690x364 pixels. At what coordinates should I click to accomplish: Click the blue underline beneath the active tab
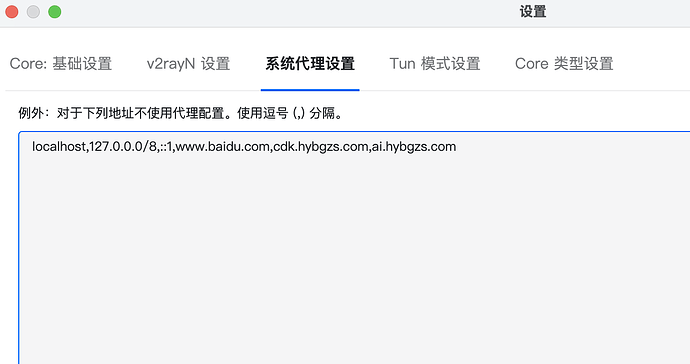pos(310,90)
